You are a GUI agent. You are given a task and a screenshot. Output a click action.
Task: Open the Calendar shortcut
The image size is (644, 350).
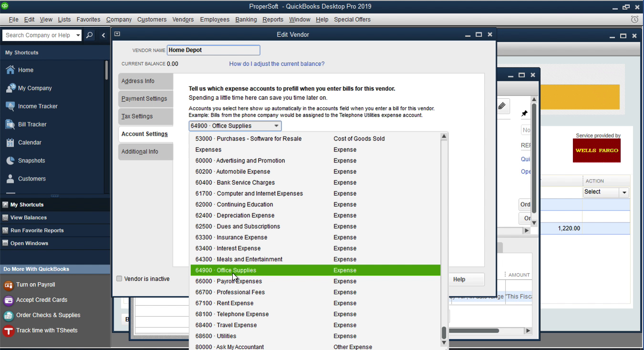point(23,142)
